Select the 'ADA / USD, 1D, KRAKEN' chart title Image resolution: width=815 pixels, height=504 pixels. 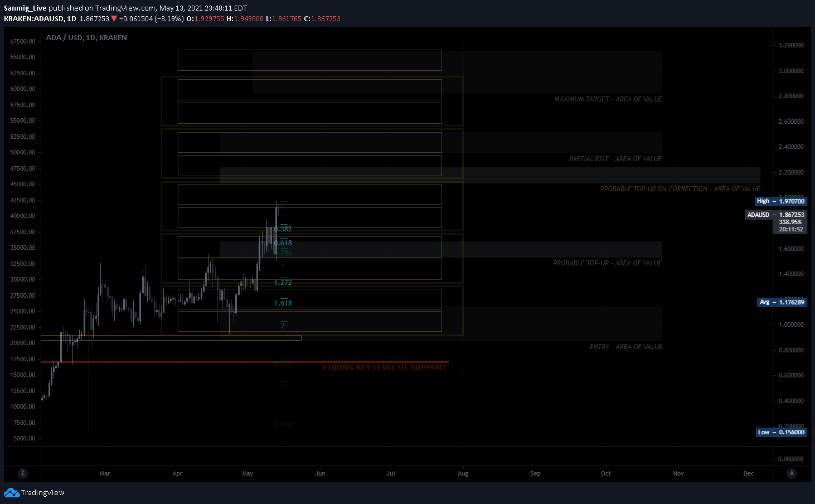[x=86, y=37]
